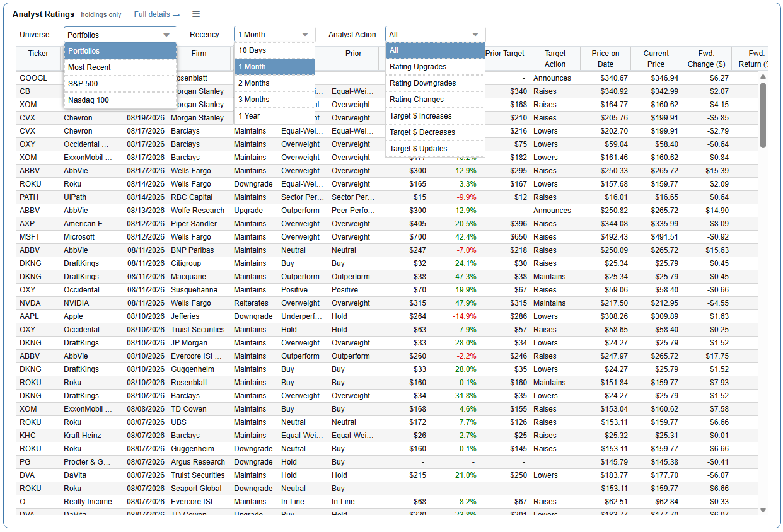The width and height of the screenshot is (783, 532).
Task: Expand the Analyst Action dropdown
Action: (x=435, y=35)
